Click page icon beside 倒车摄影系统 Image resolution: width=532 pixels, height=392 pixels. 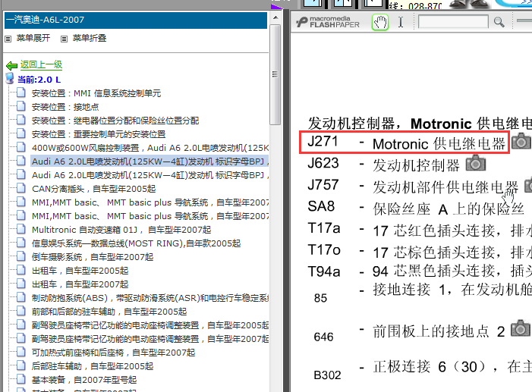(x=21, y=256)
